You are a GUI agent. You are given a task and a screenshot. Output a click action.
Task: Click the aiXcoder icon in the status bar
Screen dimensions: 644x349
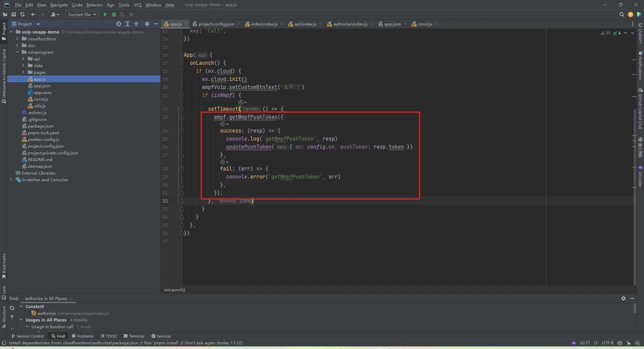574,343
